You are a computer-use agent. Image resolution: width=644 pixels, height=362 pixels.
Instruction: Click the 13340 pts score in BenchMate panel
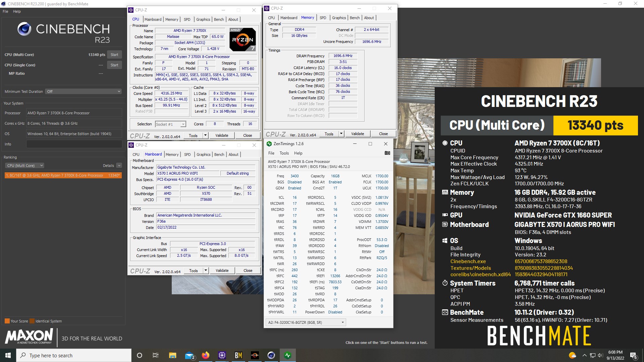click(595, 125)
